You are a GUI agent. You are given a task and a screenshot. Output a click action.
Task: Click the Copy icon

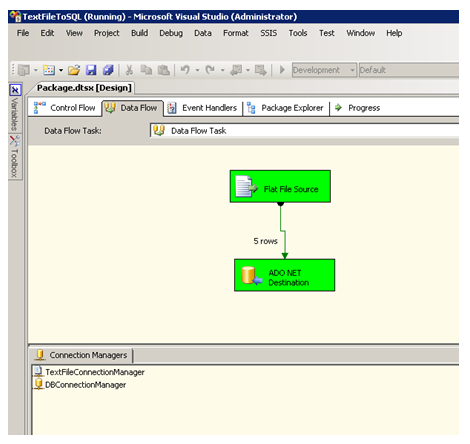click(x=146, y=70)
